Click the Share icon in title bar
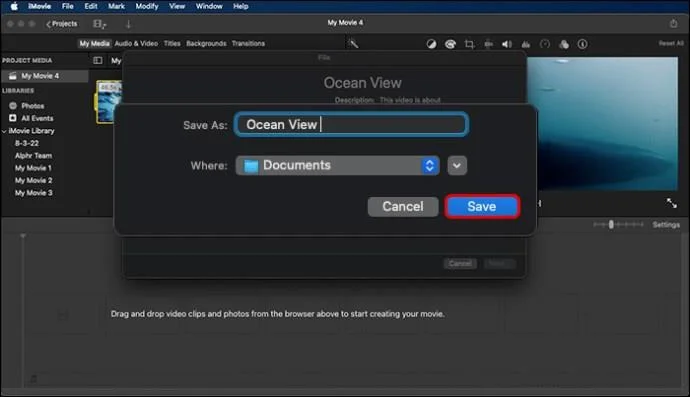This screenshot has height=397, width=690. pos(673,23)
